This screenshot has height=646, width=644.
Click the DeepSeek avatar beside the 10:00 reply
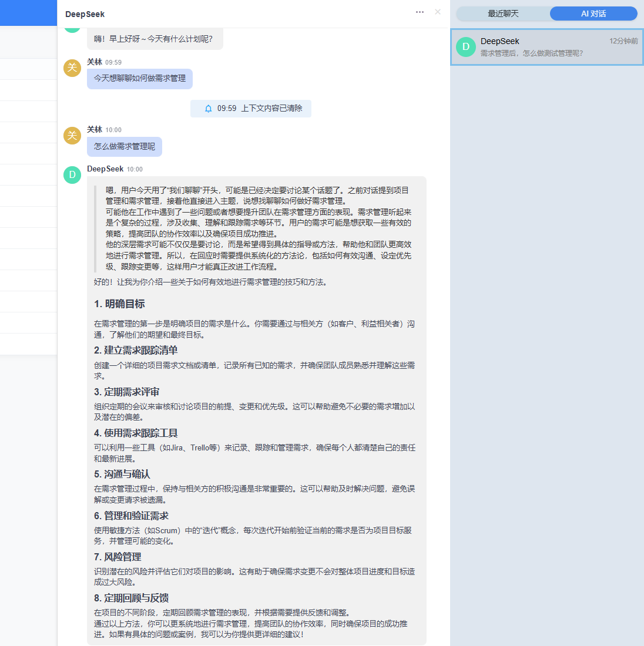72,174
